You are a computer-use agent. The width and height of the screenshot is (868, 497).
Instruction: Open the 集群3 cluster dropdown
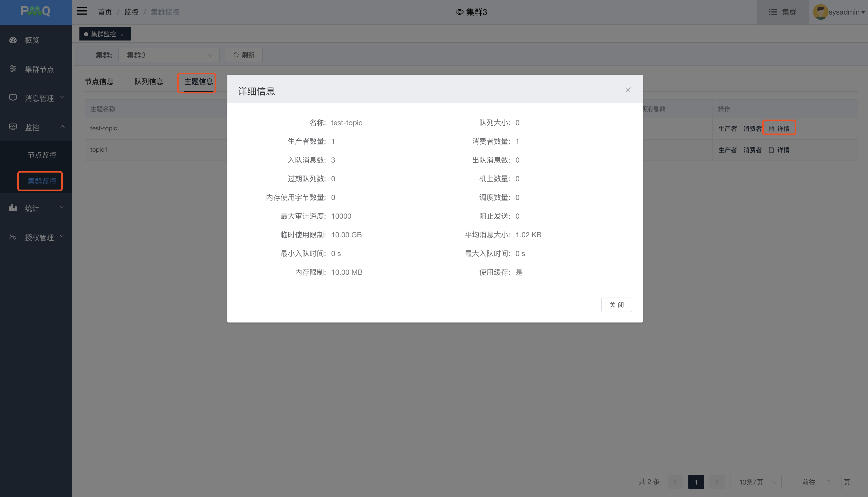pyautogui.click(x=168, y=55)
